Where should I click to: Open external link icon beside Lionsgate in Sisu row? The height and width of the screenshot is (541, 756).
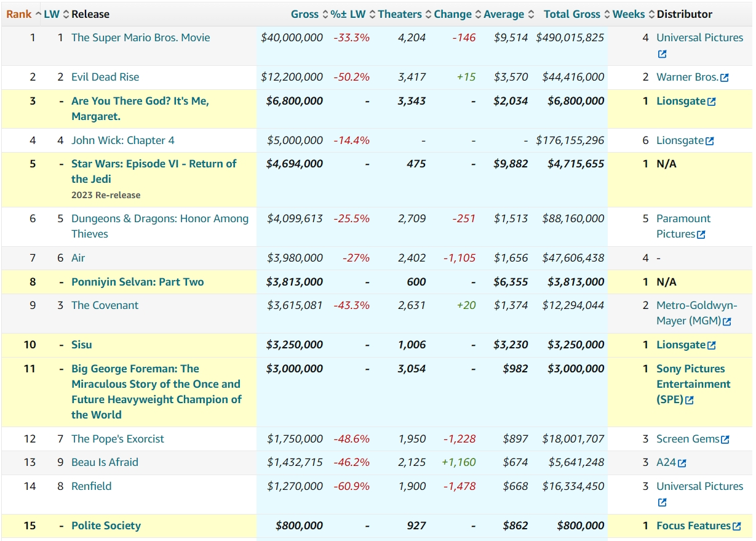(x=712, y=345)
